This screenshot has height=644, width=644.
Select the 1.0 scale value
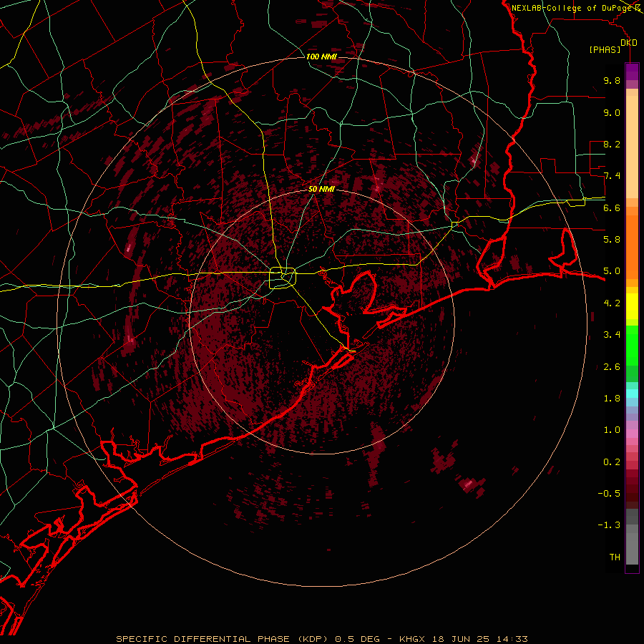pyautogui.click(x=612, y=430)
